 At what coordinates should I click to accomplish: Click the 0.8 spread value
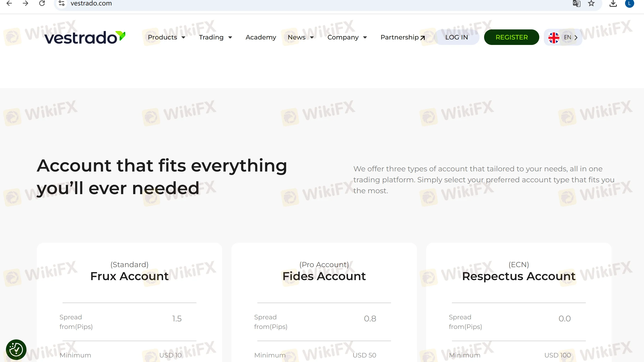[x=370, y=318]
